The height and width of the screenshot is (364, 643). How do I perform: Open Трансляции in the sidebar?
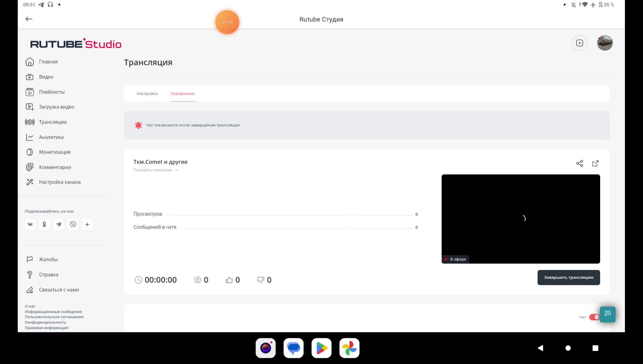pyautogui.click(x=53, y=122)
